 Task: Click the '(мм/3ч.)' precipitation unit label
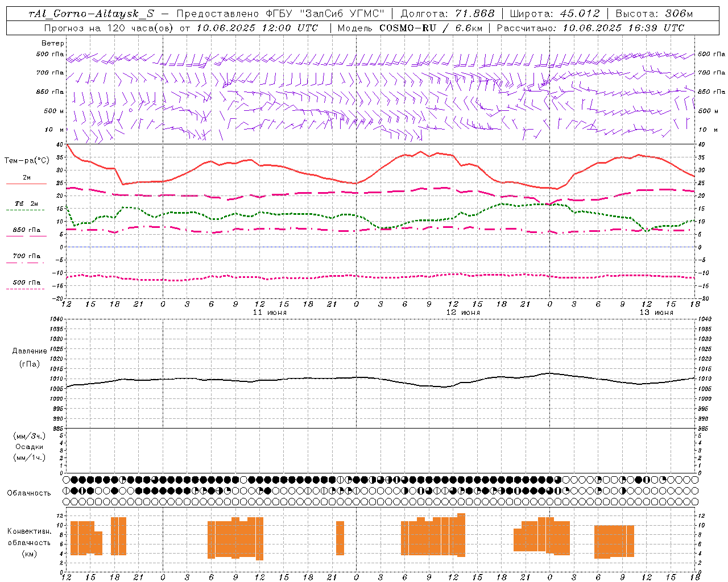30,436
